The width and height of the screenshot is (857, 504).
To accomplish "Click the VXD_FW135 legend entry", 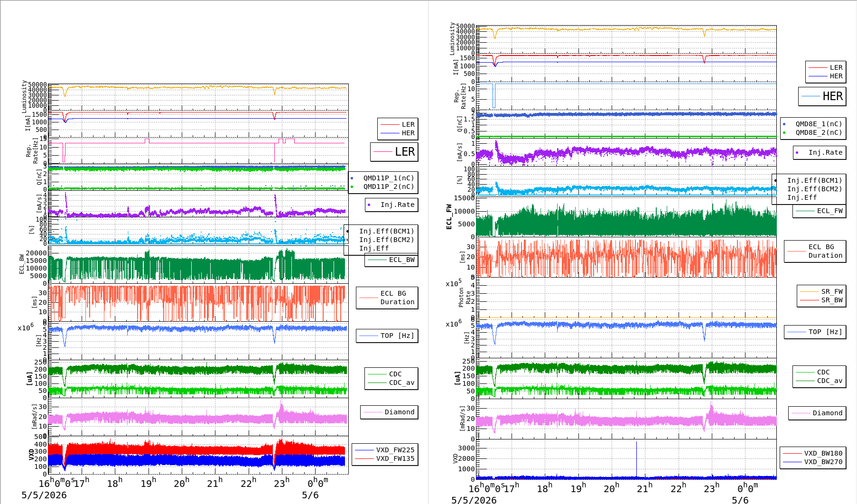I will click(x=385, y=458).
